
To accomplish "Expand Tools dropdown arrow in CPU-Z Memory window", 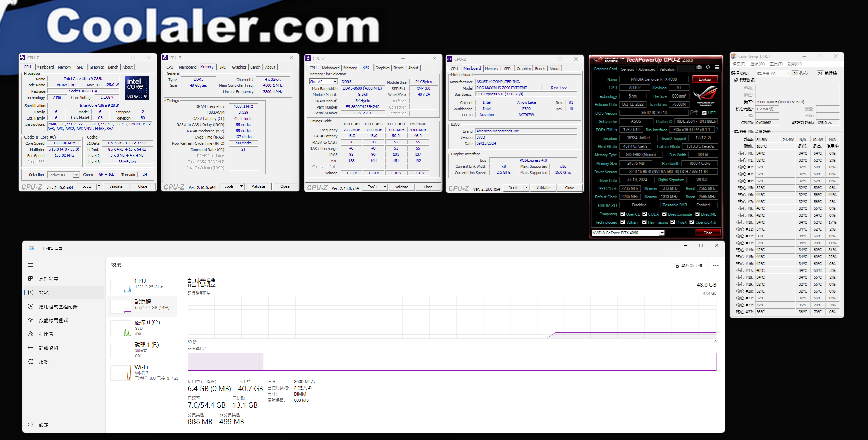I will 242,186.
